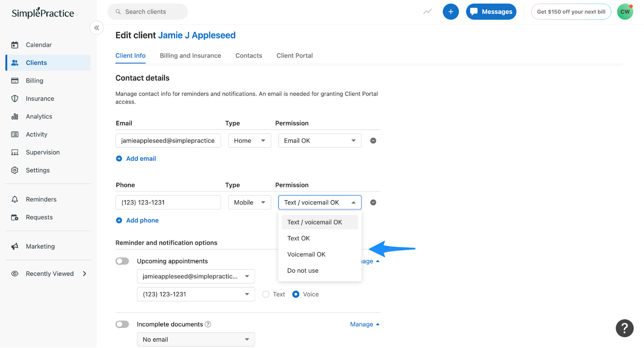Select the Voice reminder radio button
This screenshot has width=644, height=348.
tap(296, 294)
